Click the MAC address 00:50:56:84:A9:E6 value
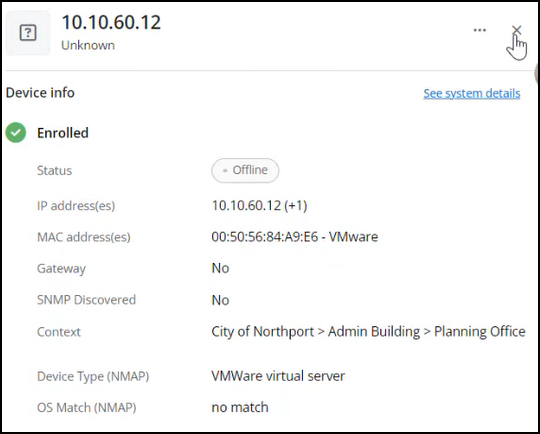 pyautogui.click(x=264, y=237)
